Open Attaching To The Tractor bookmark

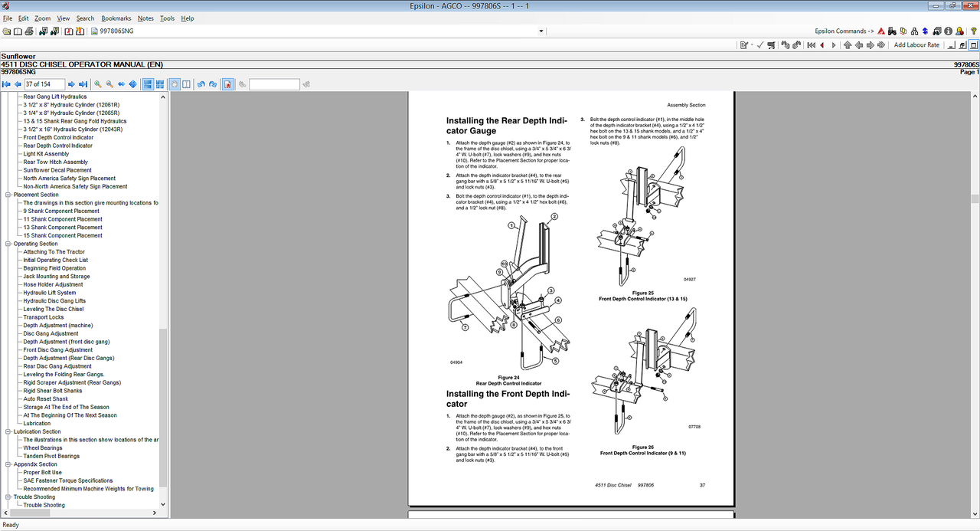click(x=54, y=252)
